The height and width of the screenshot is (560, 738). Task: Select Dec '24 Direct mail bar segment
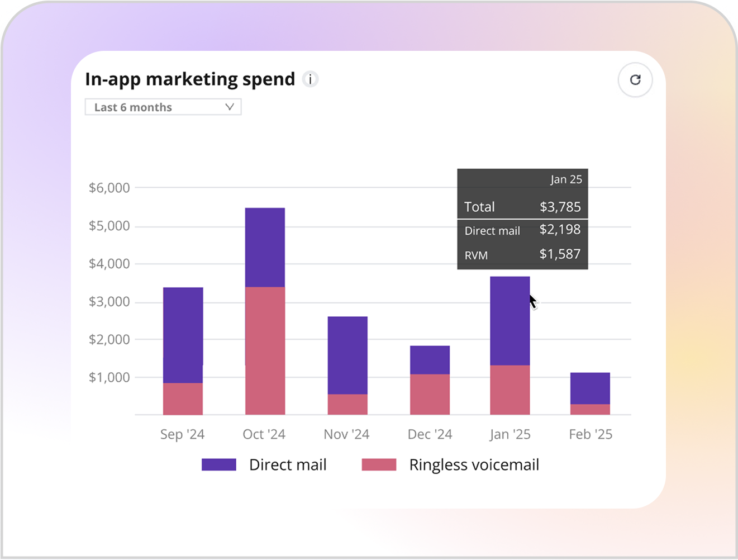430,360
